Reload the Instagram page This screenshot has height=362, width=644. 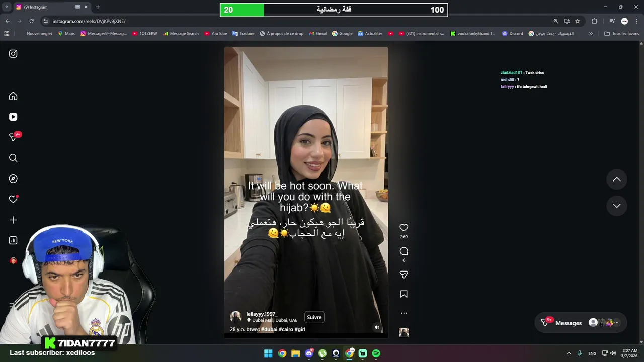click(31, 21)
